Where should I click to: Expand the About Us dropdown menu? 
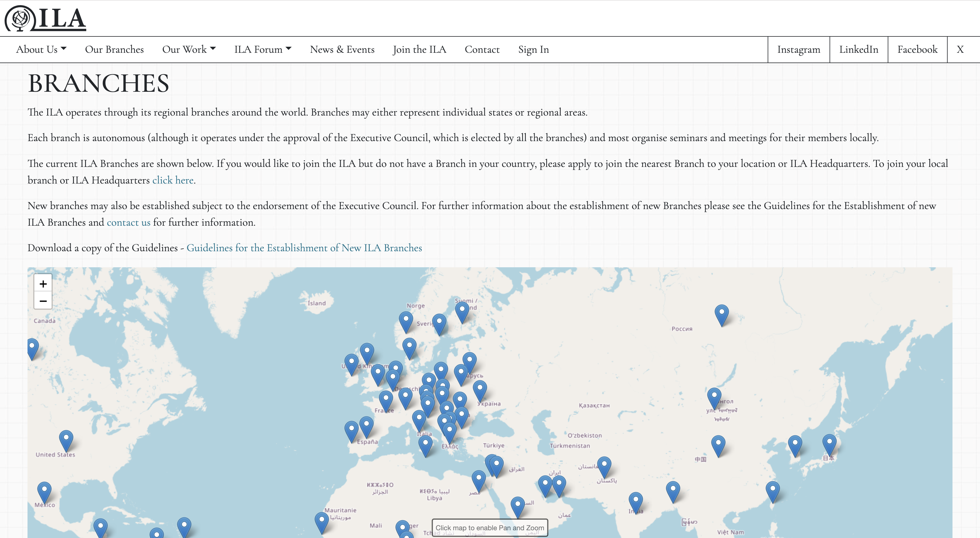41,50
